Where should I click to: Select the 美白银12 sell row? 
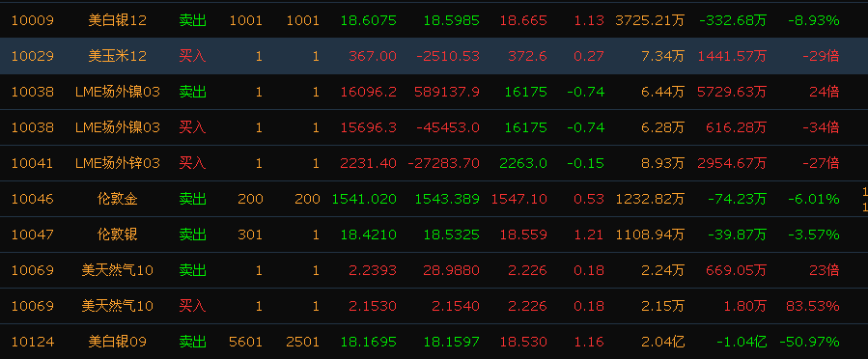pos(434,20)
